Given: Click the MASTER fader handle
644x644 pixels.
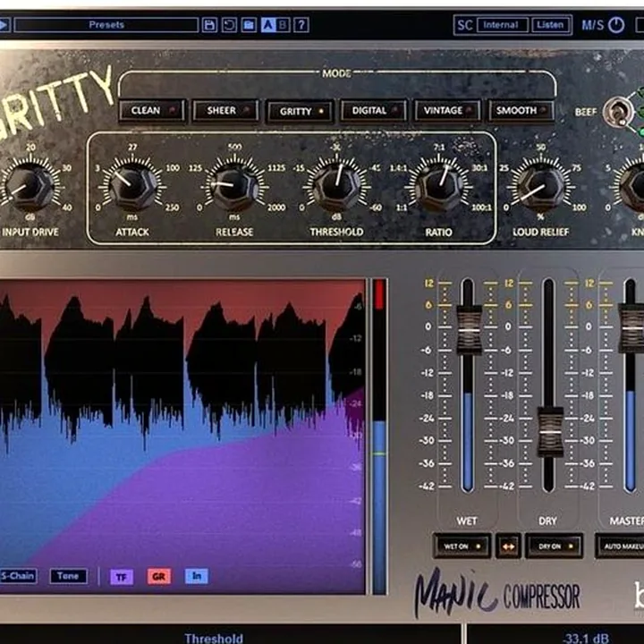Looking at the screenshot, I should pos(631,328).
